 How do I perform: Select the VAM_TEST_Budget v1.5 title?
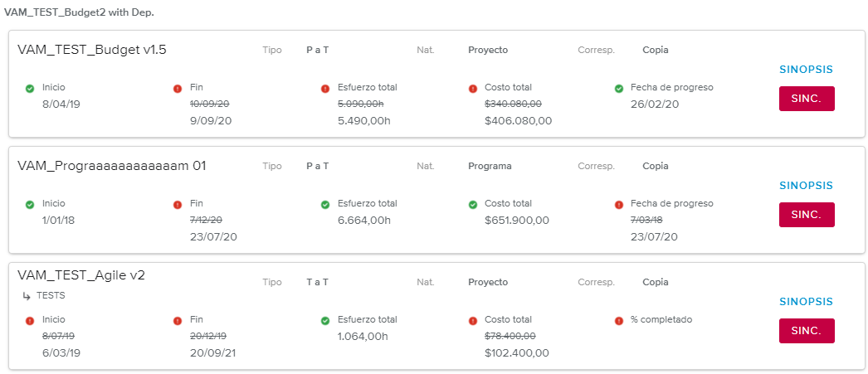[x=91, y=50]
